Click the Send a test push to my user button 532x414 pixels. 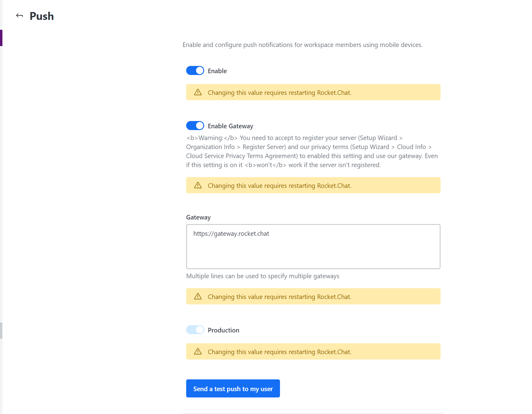coord(233,388)
